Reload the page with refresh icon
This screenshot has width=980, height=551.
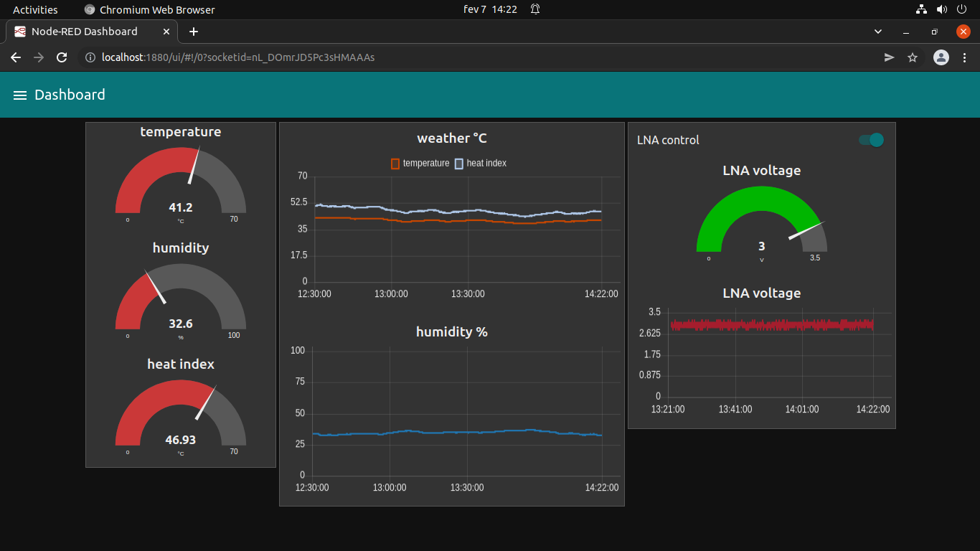click(x=62, y=57)
